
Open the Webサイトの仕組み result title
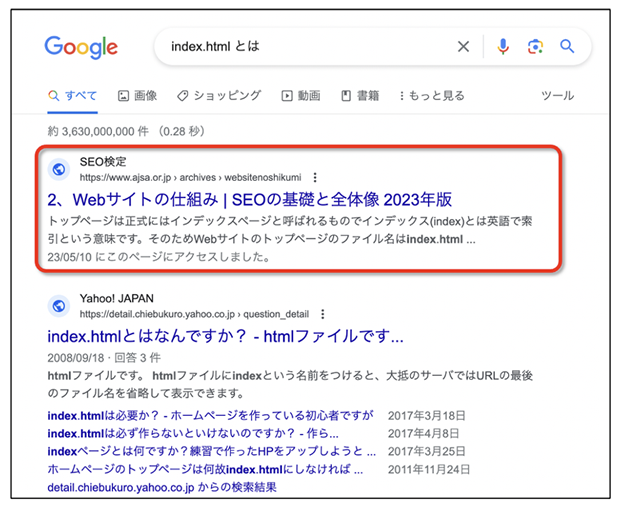(x=249, y=200)
